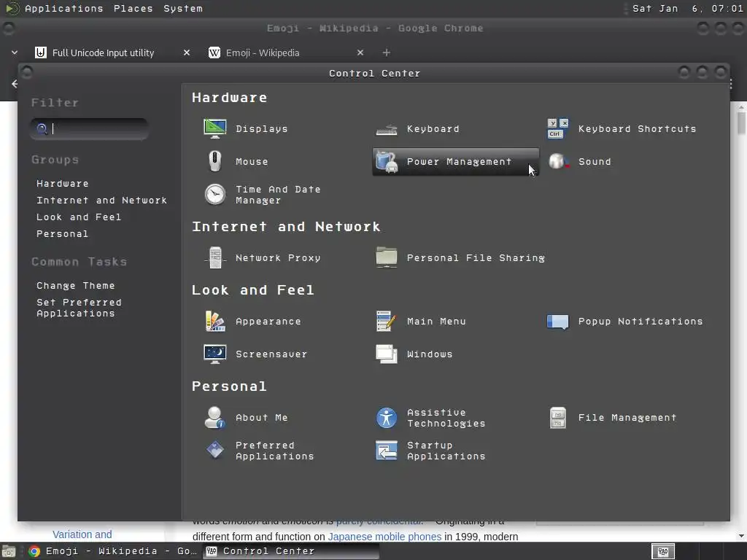Image resolution: width=747 pixels, height=560 pixels.
Task: Click the Full Unicode Input utility tab favicon
Action: pyautogui.click(x=41, y=52)
